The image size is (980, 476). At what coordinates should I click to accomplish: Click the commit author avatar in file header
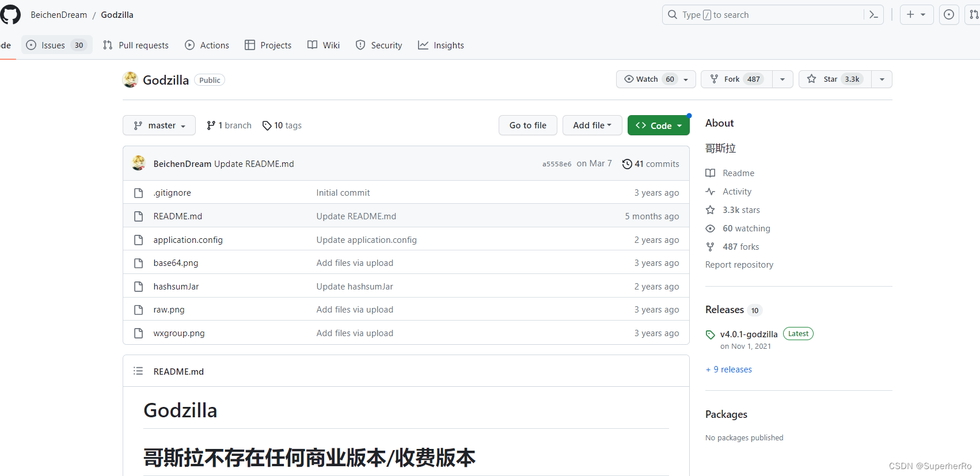pyautogui.click(x=139, y=163)
